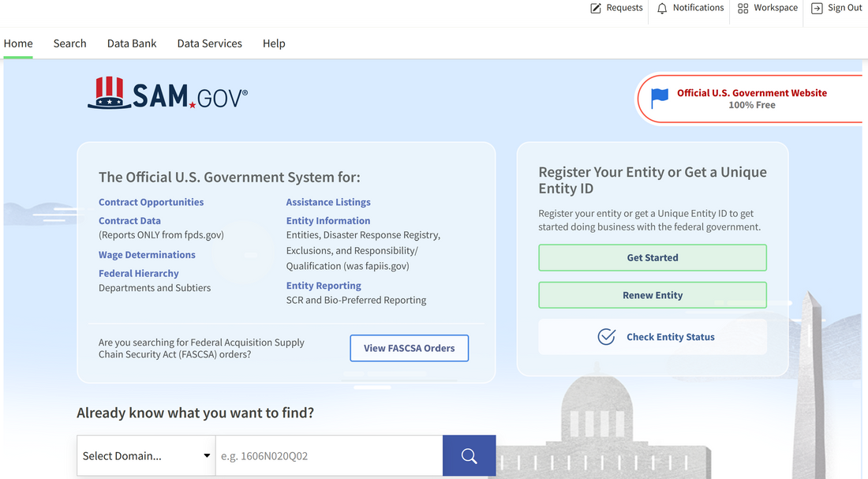Open the Wage Determinations link
Viewport: 868px width, 479px height.
click(x=147, y=255)
